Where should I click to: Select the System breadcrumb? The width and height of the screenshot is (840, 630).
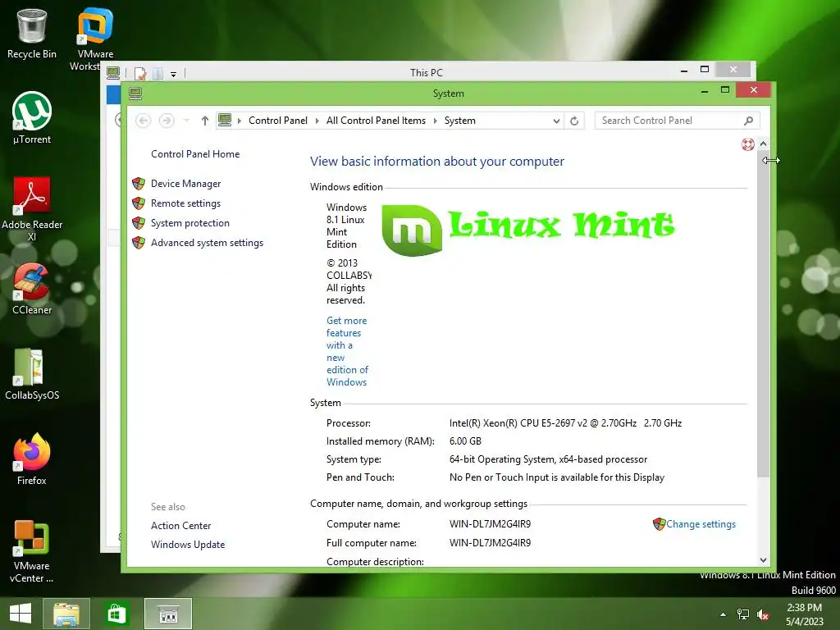click(x=459, y=121)
